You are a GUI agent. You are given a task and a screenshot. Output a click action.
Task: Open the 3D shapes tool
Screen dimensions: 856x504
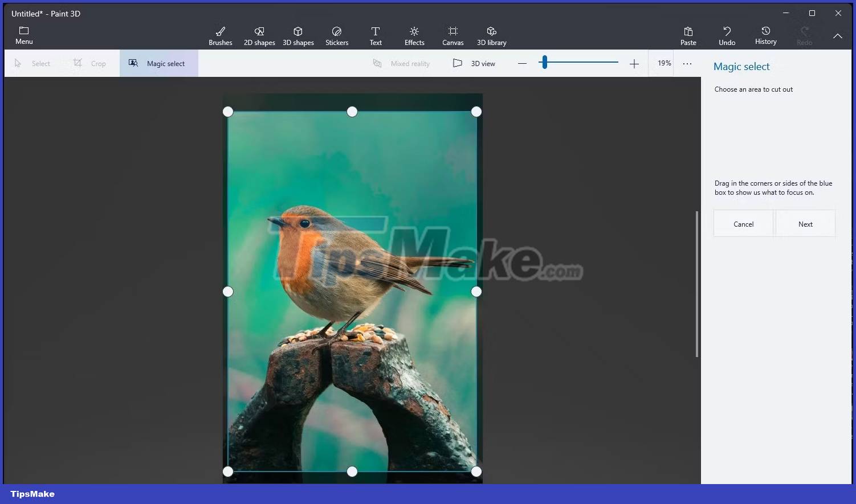coord(298,34)
